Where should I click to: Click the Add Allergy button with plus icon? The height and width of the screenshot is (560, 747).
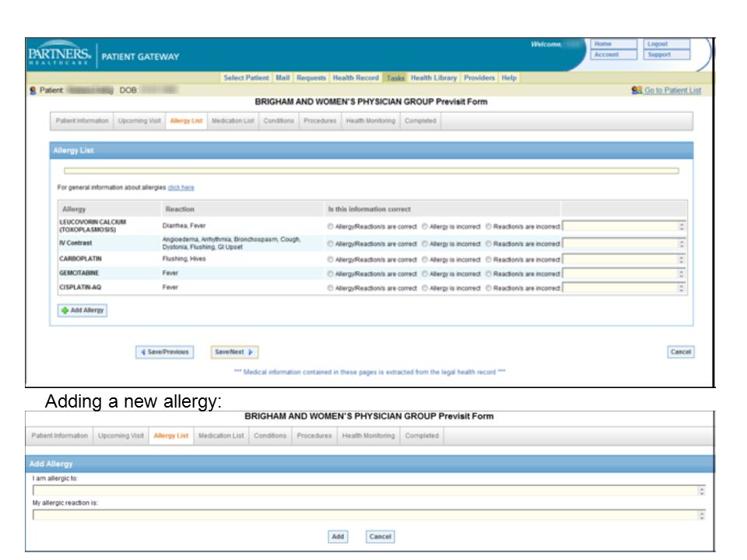click(x=82, y=310)
